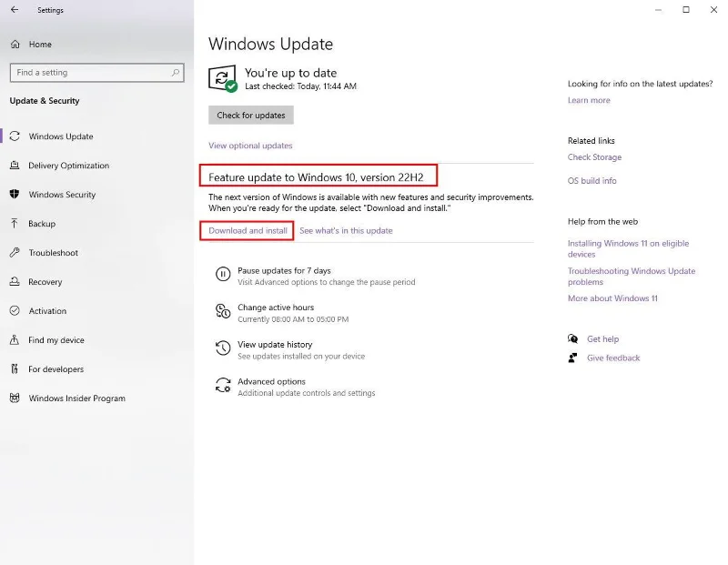The height and width of the screenshot is (565, 728).
Task: Open See what's in this update link
Action: pos(346,230)
